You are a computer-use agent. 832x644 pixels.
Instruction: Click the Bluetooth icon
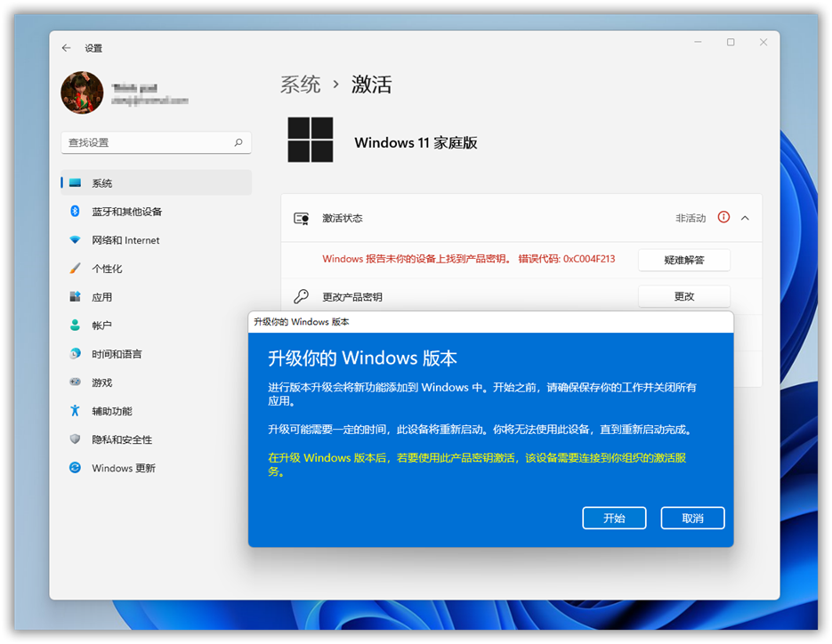pyautogui.click(x=75, y=211)
